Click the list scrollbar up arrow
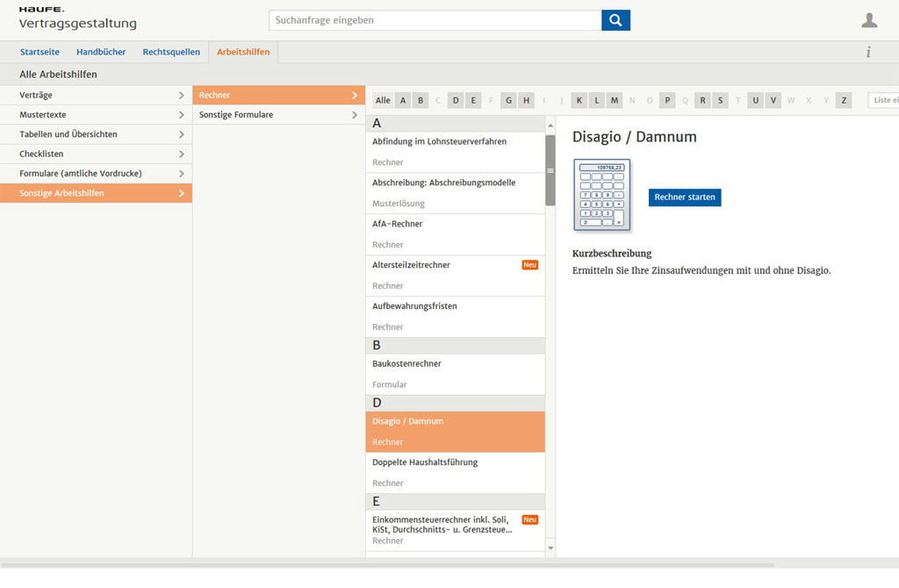 pos(550,125)
